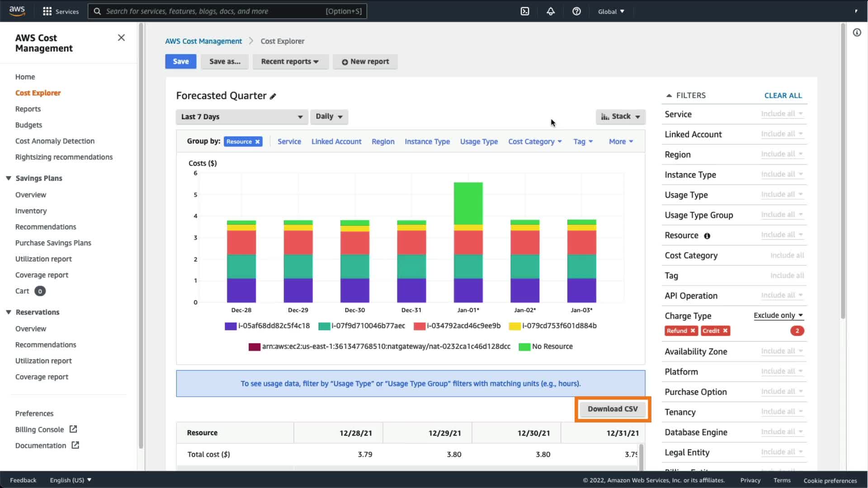Collapse the Savings Plans section

(9, 178)
